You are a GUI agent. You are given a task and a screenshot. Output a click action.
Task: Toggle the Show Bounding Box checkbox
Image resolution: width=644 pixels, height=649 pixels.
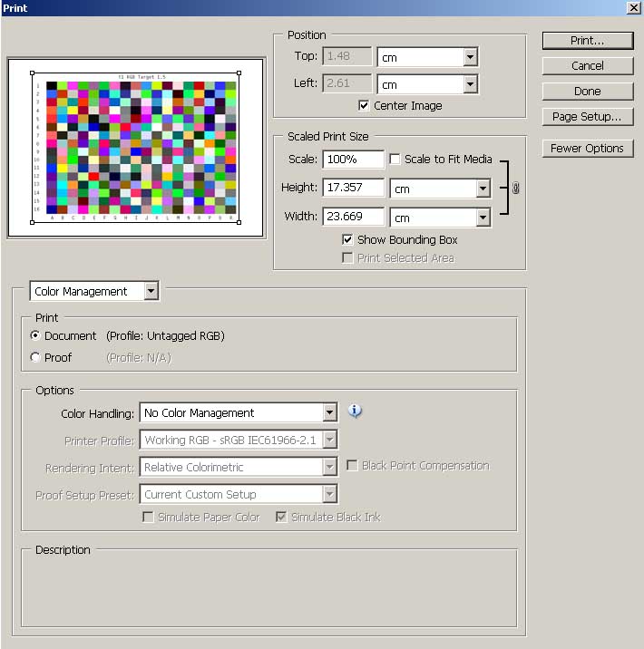click(347, 239)
